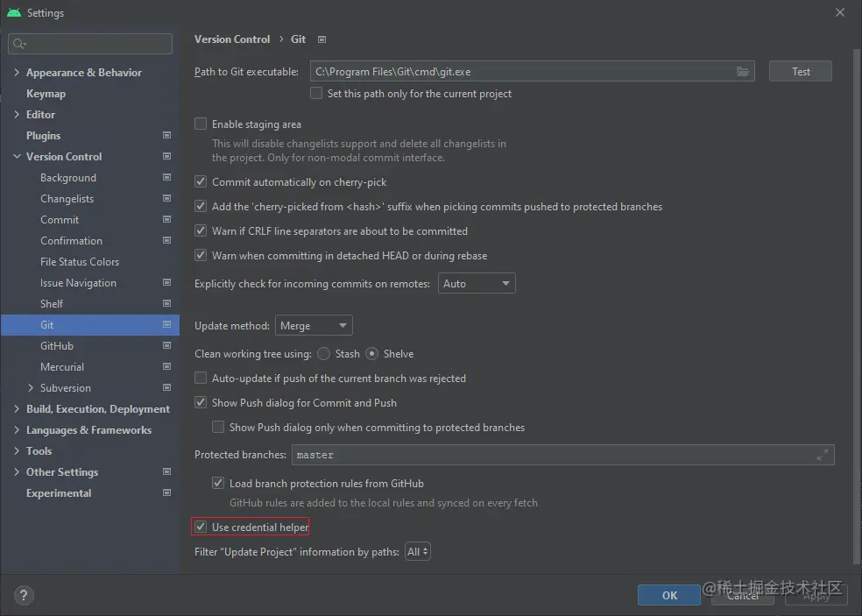The height and width of the screenshot is (616, 862).
Task: Focus the settings search box
Action: (x=90, y=44)
